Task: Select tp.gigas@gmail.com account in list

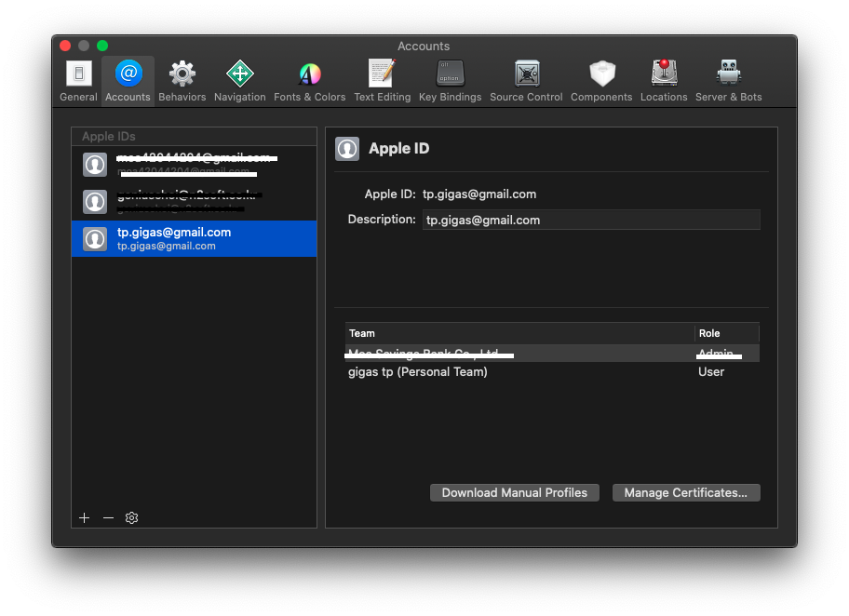Action: (x=194, y=239)
